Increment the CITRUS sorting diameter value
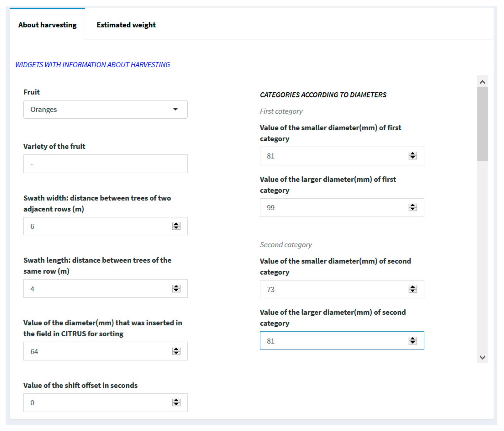The image size is (504, 431). click(176, 349)
